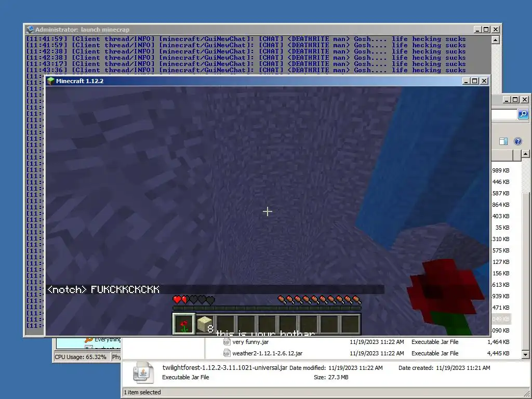This screenshot has height=399, width=532.
Task: Click the 127 KB size entry
Action: [501, 262]
